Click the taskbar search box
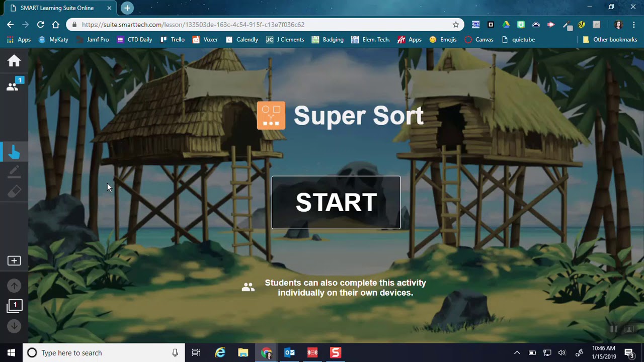 [x=104, y=352]
